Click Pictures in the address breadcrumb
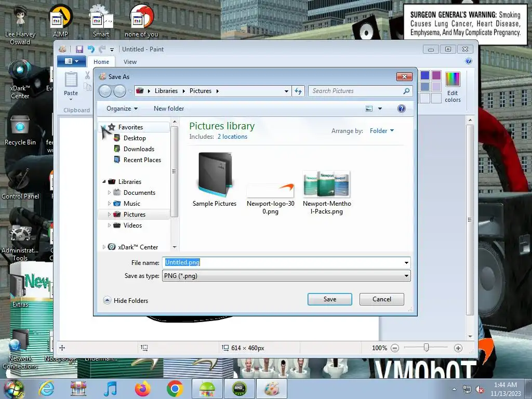Image resolution: width=532 pixels, height=399 pixels. click(x=200, y=91)
